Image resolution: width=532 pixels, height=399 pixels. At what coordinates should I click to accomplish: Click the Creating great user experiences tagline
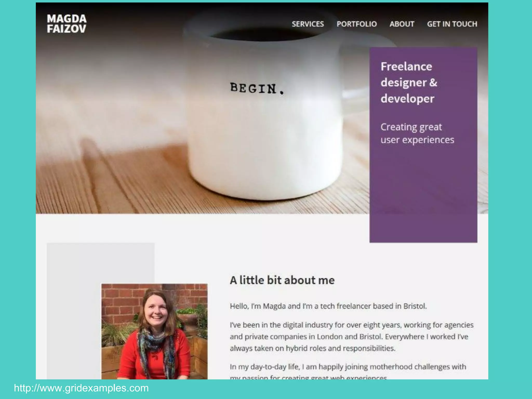tap(417, 133)
